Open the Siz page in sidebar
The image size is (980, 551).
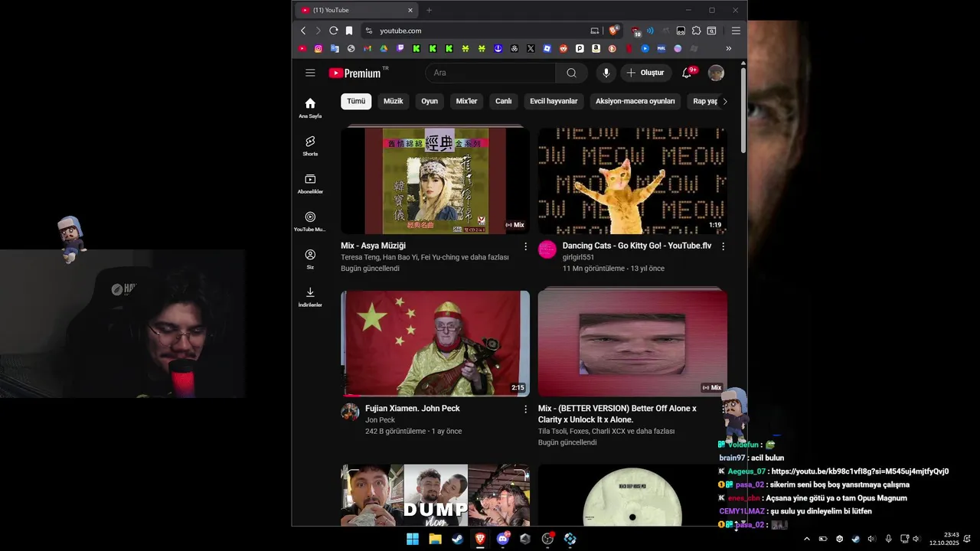(x=310, y=259)
